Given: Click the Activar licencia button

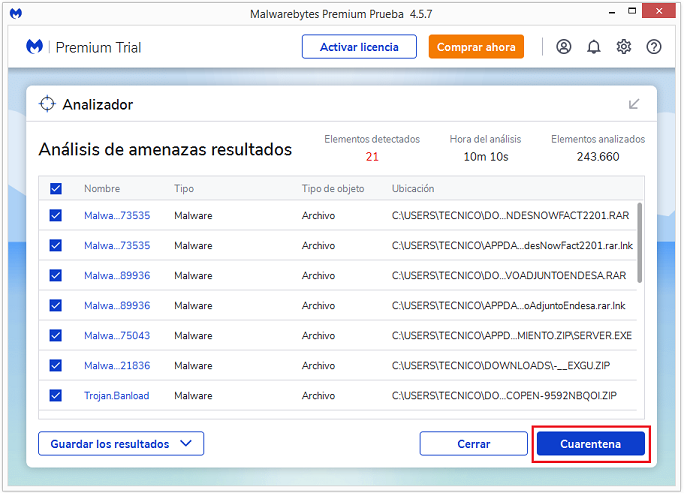Looking at the screenshot, I should [x=359, y=47].
